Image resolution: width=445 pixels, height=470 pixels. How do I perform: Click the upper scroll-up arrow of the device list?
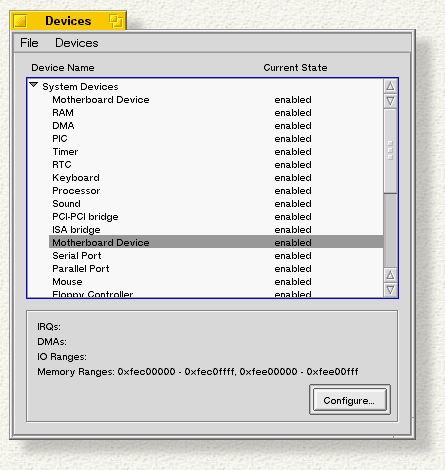point(390,86)
